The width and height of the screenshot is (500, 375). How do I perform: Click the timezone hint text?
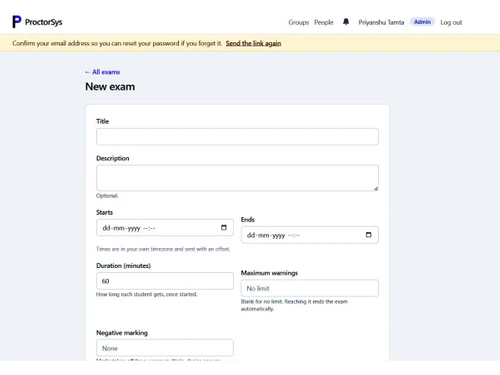(163, 249)
